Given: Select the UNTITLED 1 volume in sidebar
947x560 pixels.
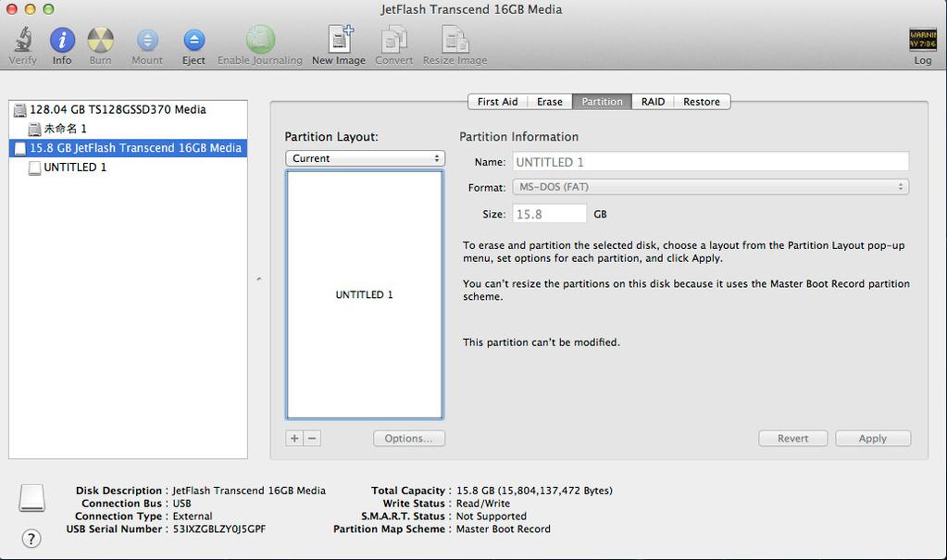Looking at the screenshot, I should click(128, 168).
